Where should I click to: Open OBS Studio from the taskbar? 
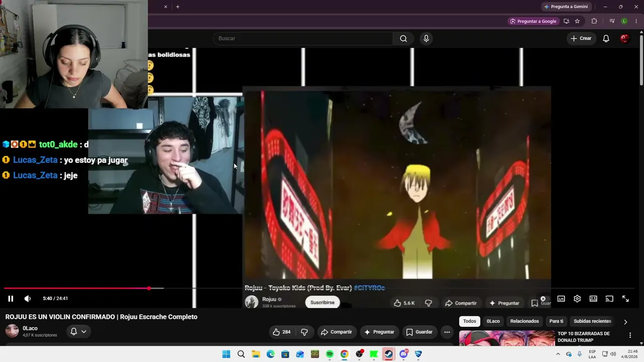359,354
